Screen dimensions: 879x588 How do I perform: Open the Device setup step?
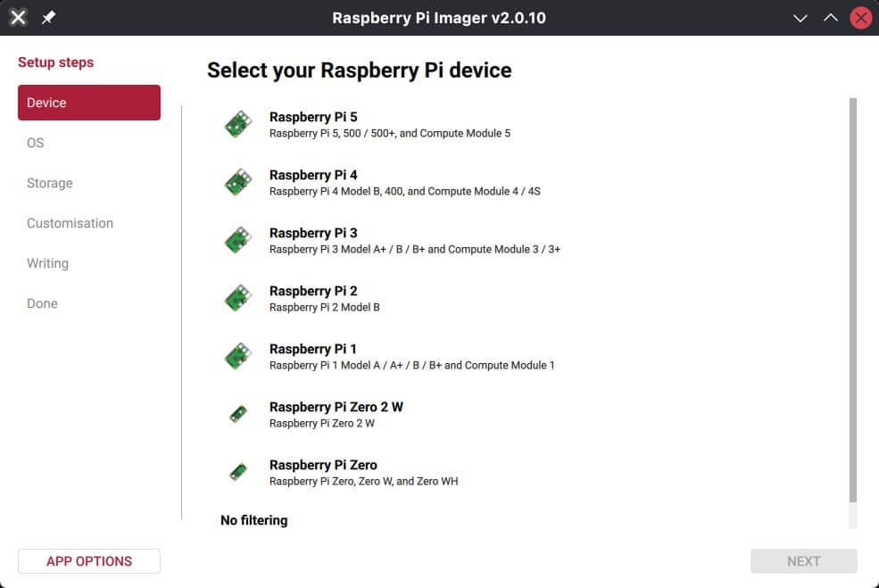pos(89,103)
